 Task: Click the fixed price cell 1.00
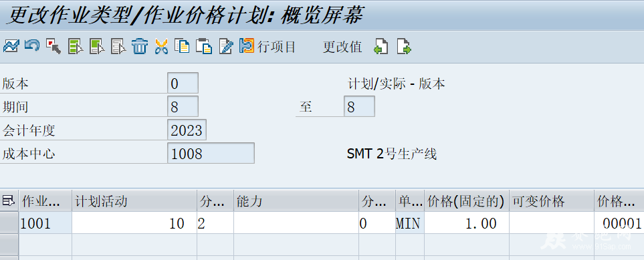[467, 223]
